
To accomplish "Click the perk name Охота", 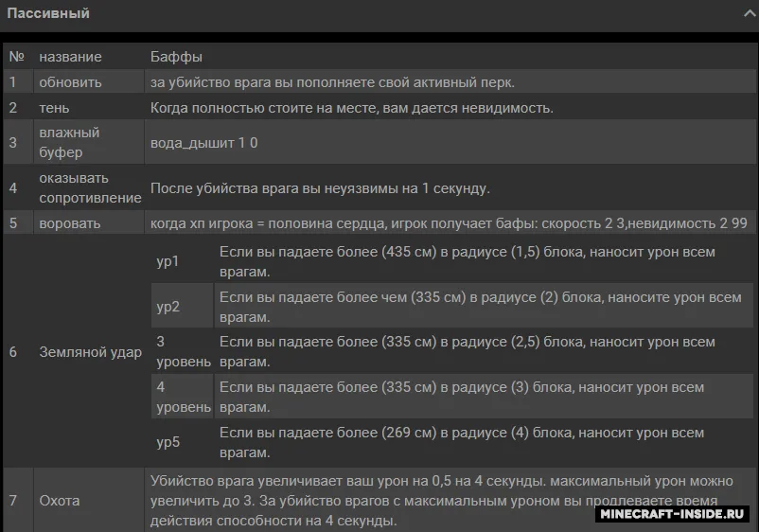I will pos(60,501).
